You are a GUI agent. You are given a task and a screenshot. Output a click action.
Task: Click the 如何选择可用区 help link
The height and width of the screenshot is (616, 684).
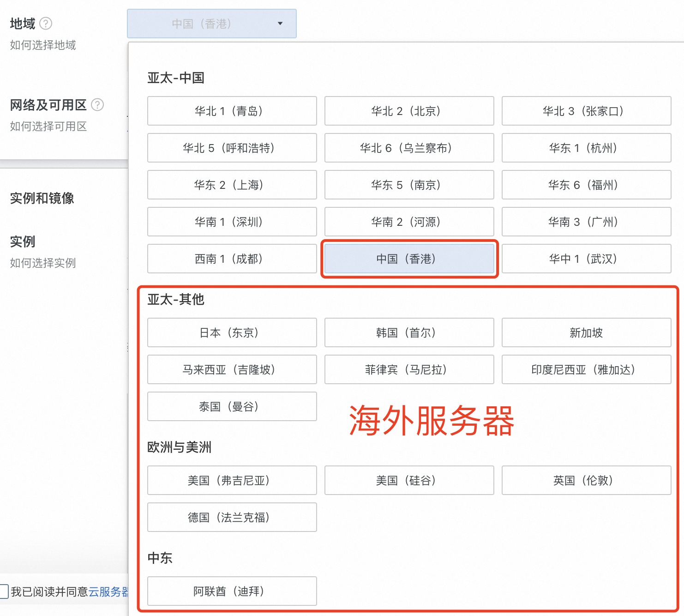click(x=48, y=126)
